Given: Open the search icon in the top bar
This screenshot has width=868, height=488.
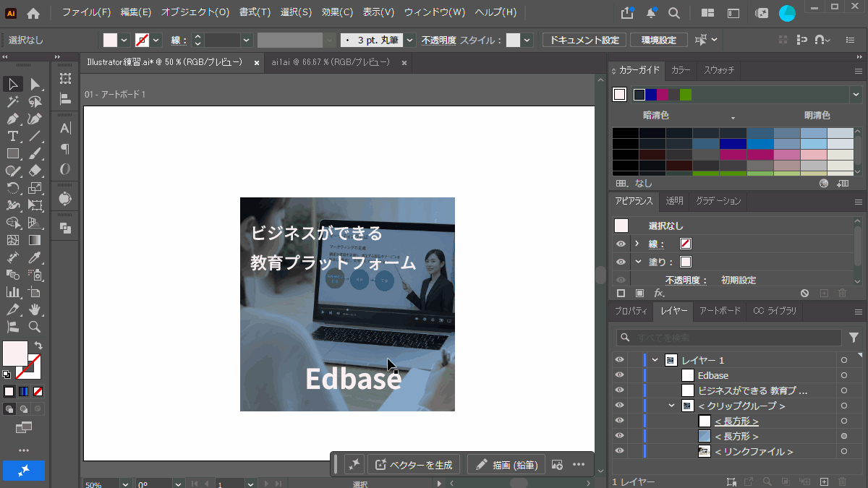Looking at the screenshot, I should (x=673, y=13).
